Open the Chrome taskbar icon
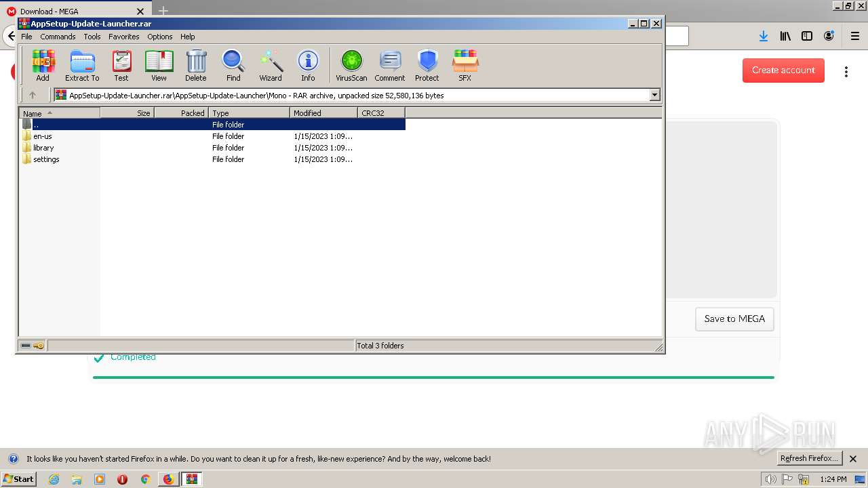The image size is (868, 488). (x=145, y=479)
